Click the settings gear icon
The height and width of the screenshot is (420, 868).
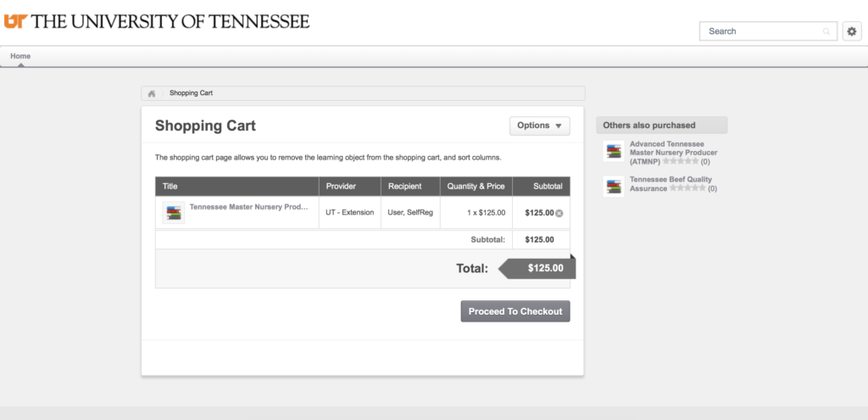852,31
